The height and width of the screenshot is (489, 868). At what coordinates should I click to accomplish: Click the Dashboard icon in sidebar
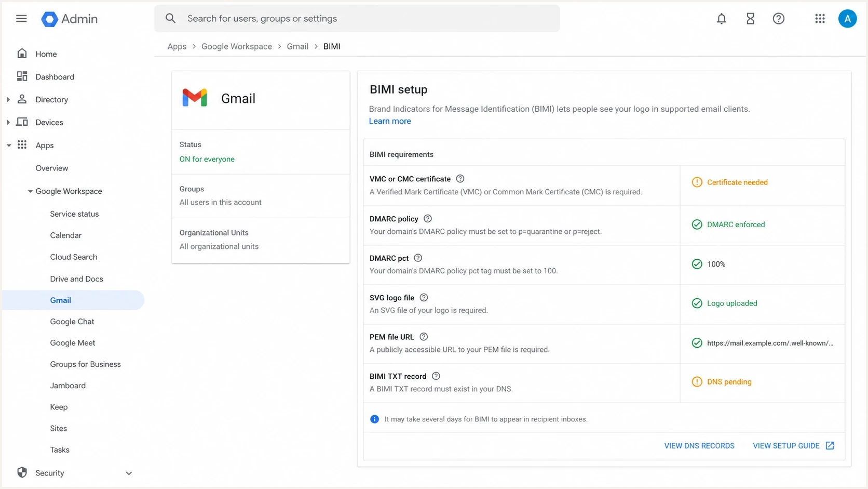(22, 76)
